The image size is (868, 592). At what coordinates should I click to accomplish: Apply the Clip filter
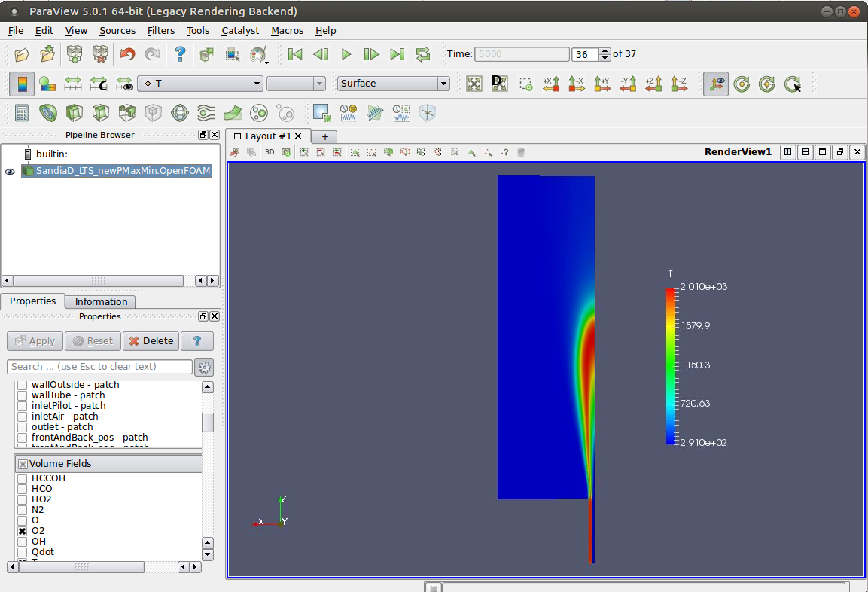pyautogui.click(x=75, y=113)
